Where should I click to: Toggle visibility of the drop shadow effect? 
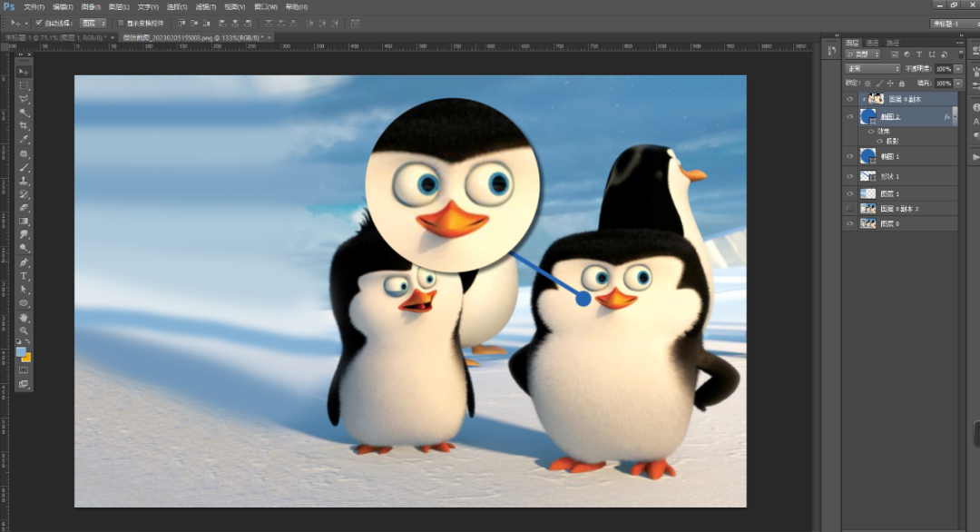point(879,142)
